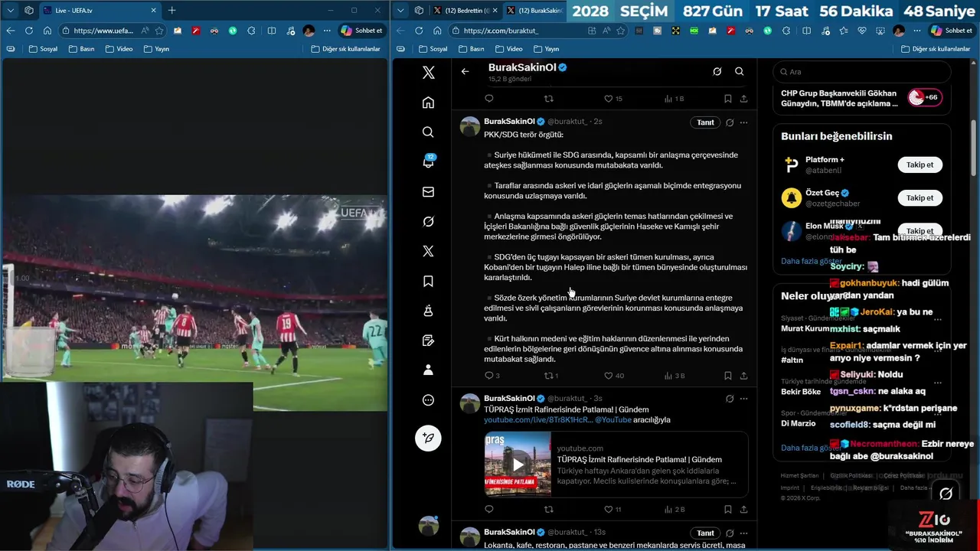Open X notifications bell with badge

tap(428, 161)
